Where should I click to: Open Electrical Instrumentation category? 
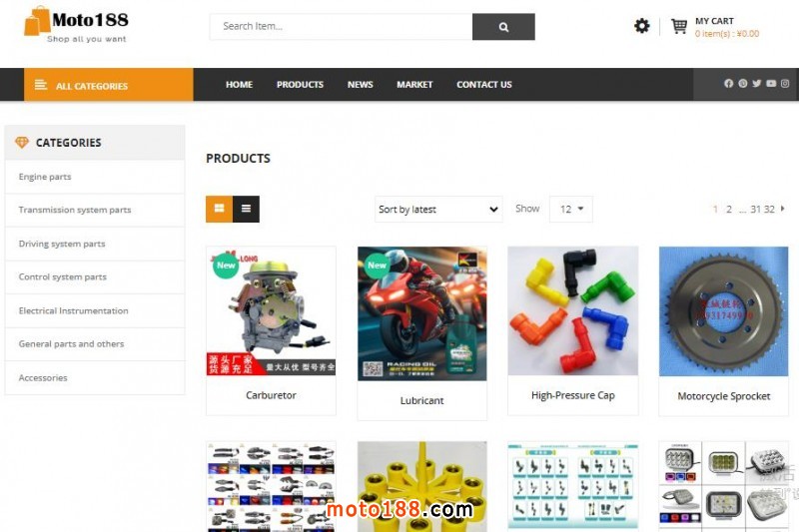[x=73, y=310]
